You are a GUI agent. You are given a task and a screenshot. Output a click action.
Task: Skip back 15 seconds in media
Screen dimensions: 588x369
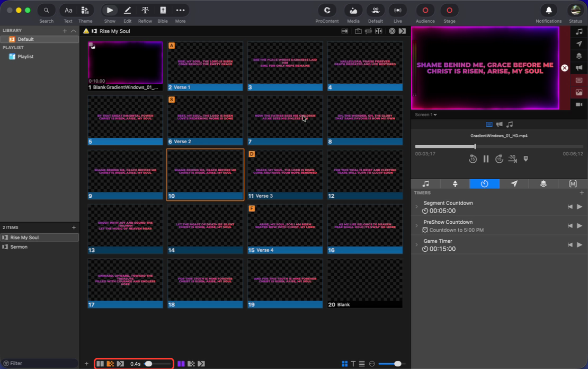473,159
